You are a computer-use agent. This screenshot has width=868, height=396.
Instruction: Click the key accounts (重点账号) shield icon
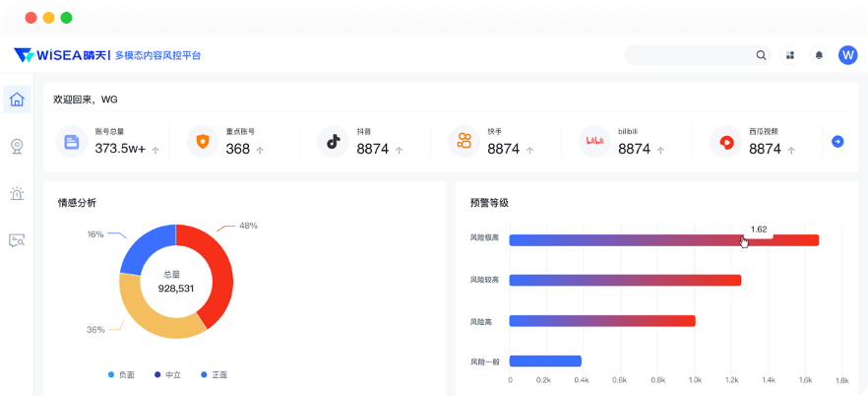[203, 142]
